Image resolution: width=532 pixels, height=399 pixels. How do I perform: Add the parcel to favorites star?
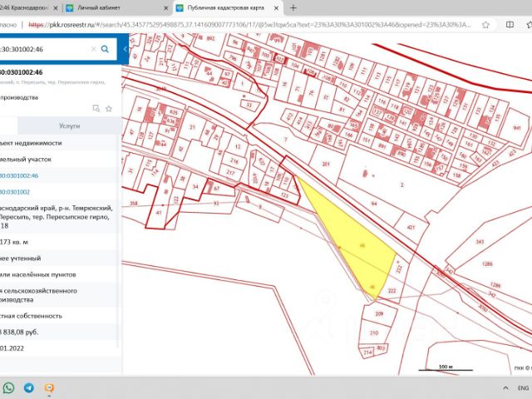click(x=109, y=108)
